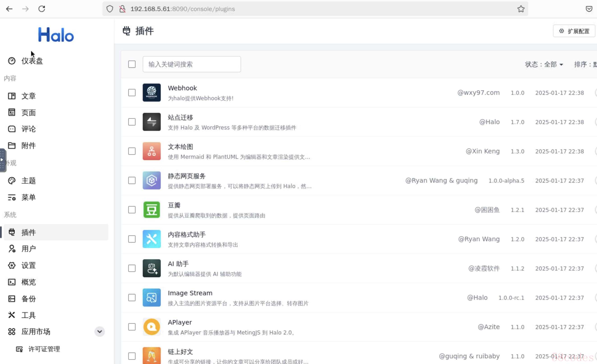Open the 状态：全部 filter dropdown
597x364 pixels.
coord(544,64)
